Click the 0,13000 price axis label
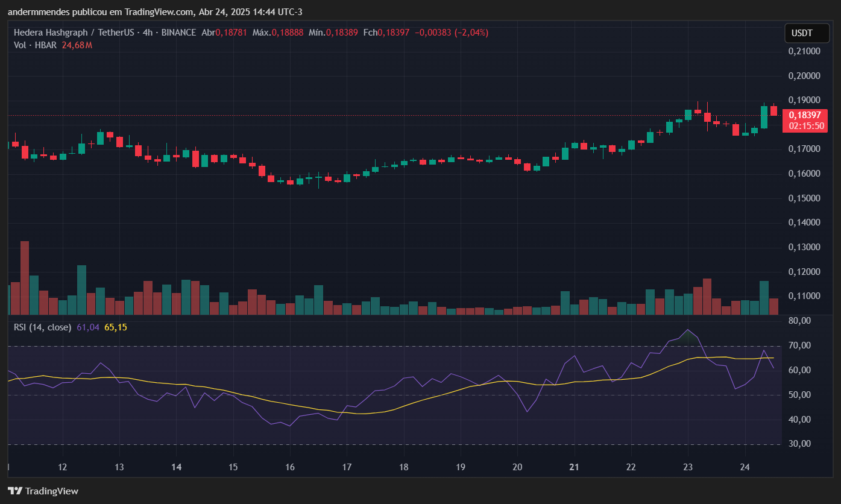 click(804, 247)
